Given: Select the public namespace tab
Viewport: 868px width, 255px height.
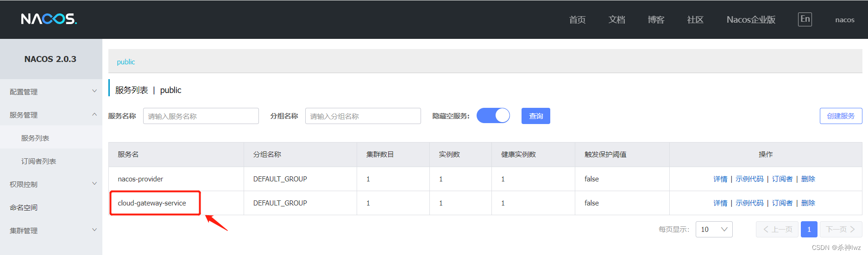Looking at the screenshot, I should pos(126,62).
